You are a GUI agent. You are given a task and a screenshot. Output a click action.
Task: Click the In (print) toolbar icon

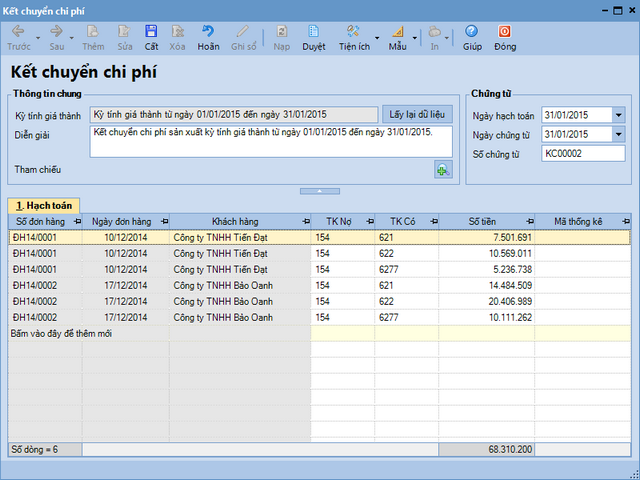coord(434,31)
